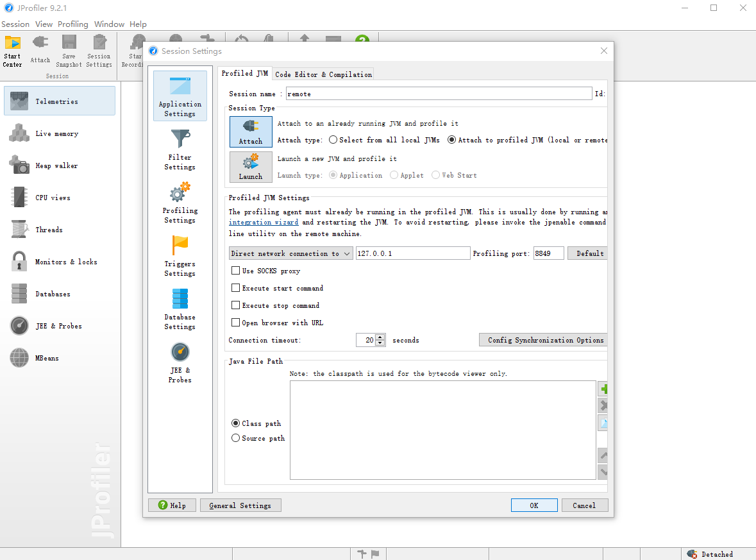The width and height of the screenshot is (756, 560).
Task: Open JEE & Probes sidebar section
Action: click(x=60, y=326)
